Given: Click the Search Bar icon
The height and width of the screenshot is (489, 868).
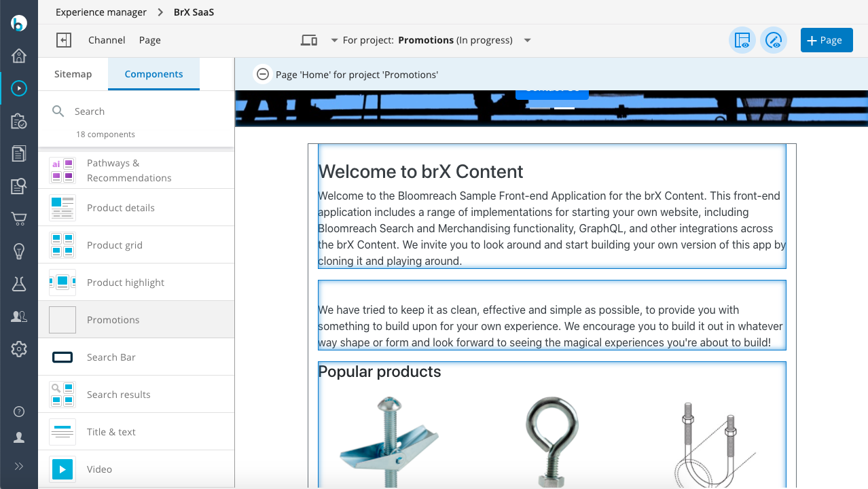Looking at the screenshot, I should (x=62, y=357).
